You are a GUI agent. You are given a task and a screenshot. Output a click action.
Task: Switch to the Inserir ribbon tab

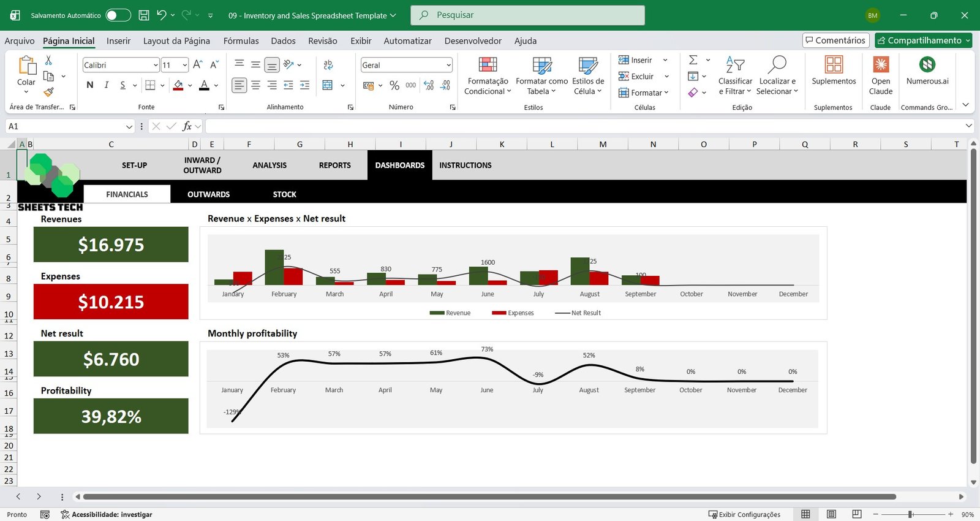pyautogui.click(x=118, y=41)
